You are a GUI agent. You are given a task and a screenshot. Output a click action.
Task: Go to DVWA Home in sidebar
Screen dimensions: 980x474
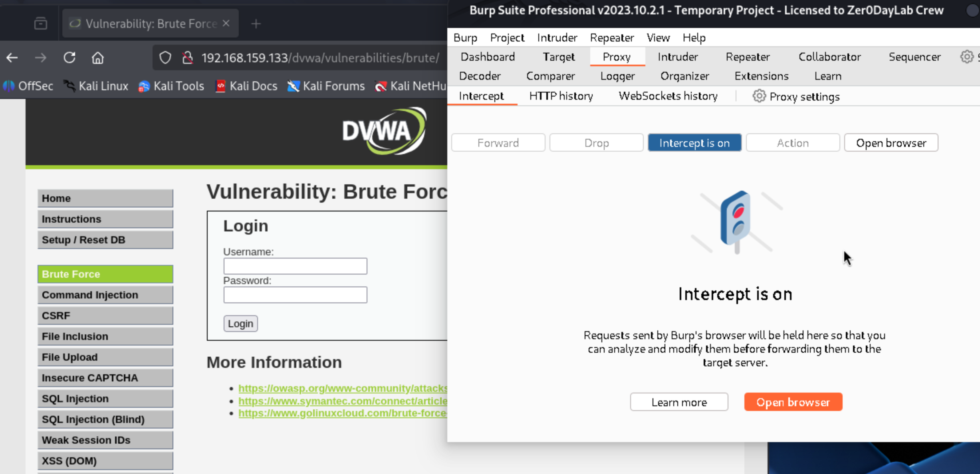[105, 198]
